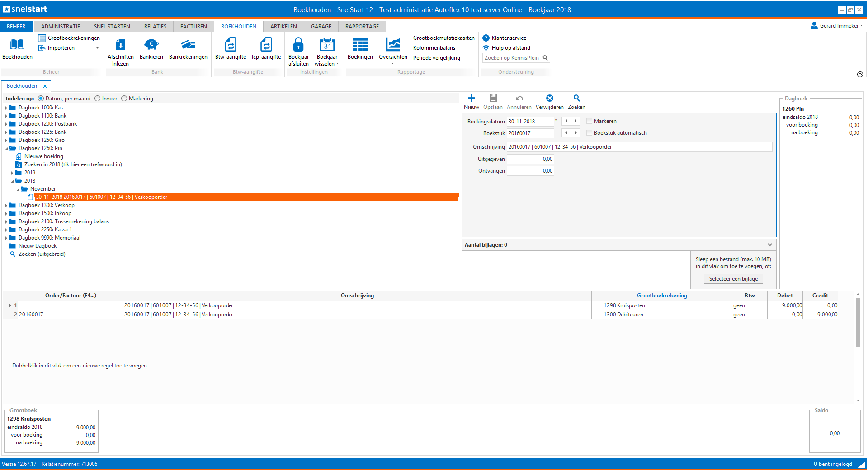
Task: Click in the Zoeken op KennisPlein search field
Action: tap(512, 58)
